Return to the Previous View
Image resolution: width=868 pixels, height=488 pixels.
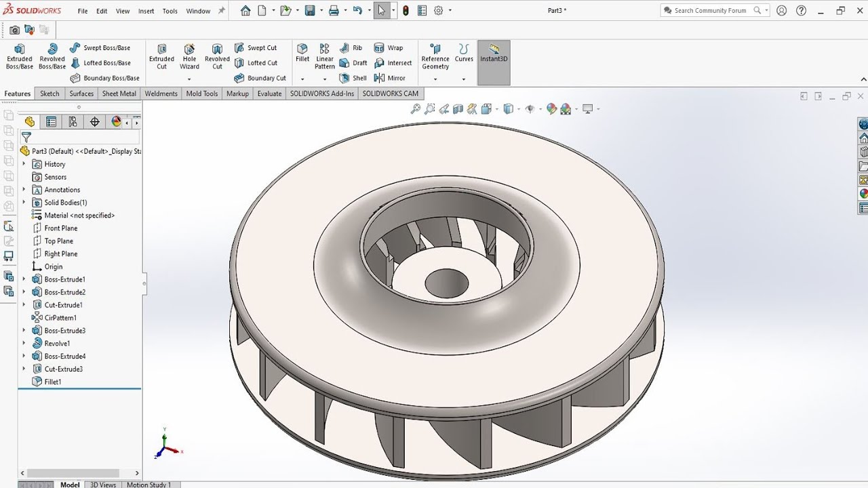click(443, 108)
